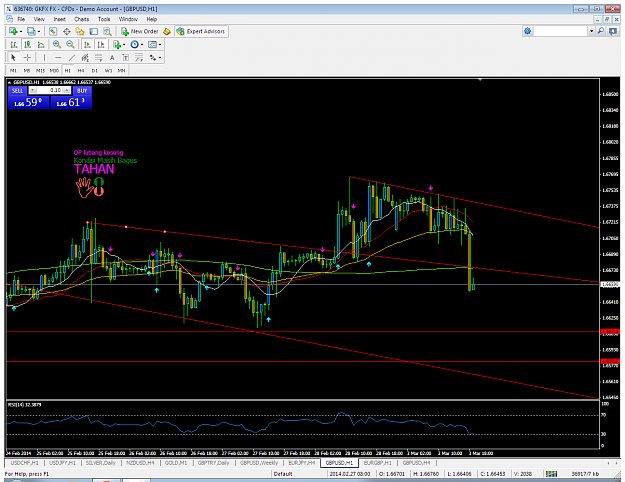Image resolution: width=625 pixels, height=482 pixels.
Task: Open the Insert menu
Action: [x=59, y=19]
